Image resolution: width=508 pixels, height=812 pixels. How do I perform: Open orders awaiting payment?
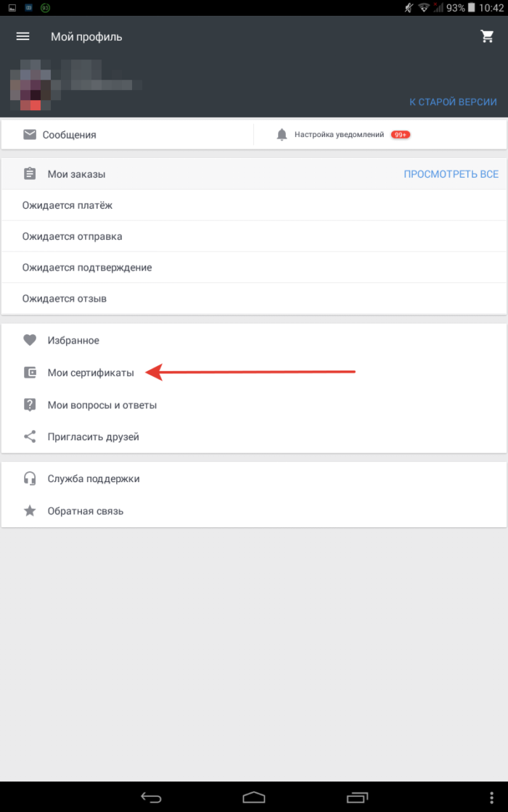point(67,205)
